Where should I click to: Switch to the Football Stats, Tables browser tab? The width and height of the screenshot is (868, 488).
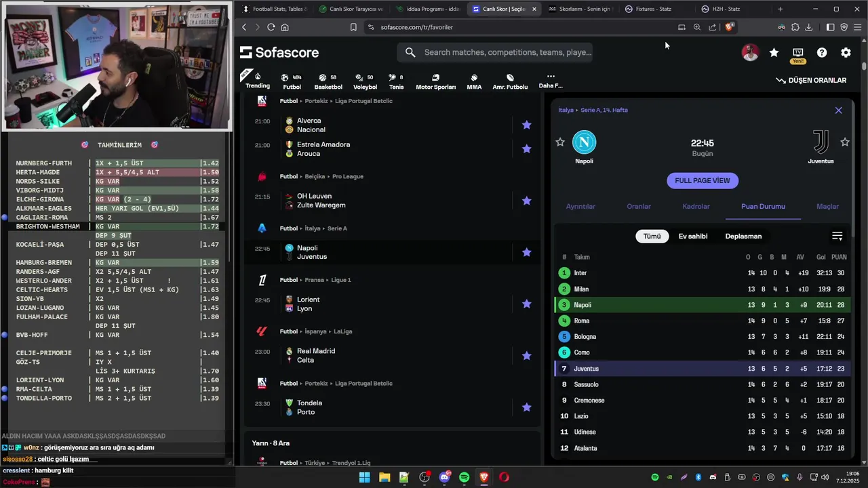(275, 9)
